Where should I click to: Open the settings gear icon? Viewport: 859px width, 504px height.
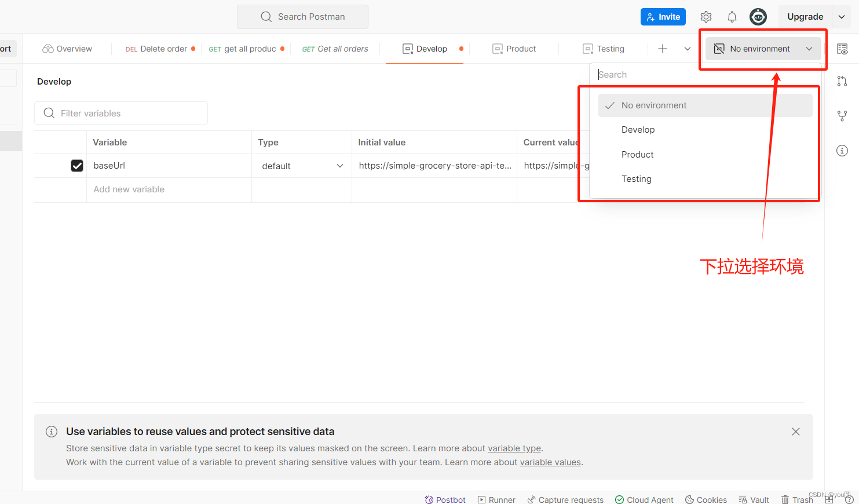706,17
